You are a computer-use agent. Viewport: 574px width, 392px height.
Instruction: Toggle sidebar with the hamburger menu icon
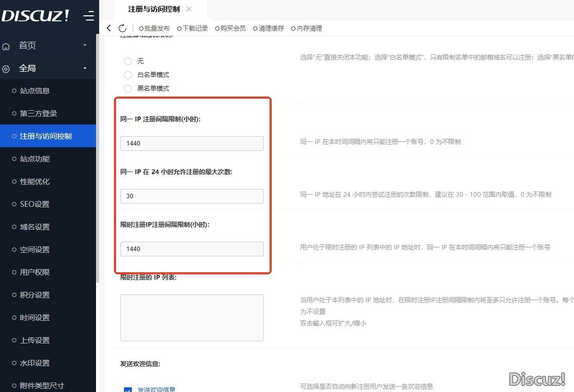(89, 16)
